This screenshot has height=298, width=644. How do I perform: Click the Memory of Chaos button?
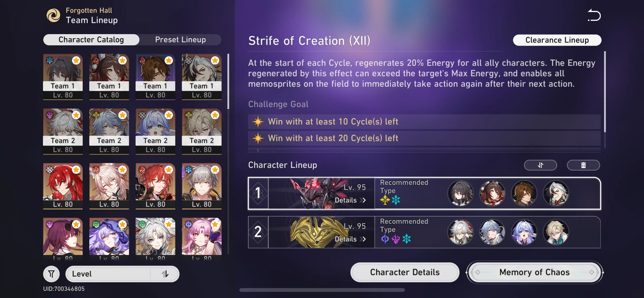[x=535, y=272]
